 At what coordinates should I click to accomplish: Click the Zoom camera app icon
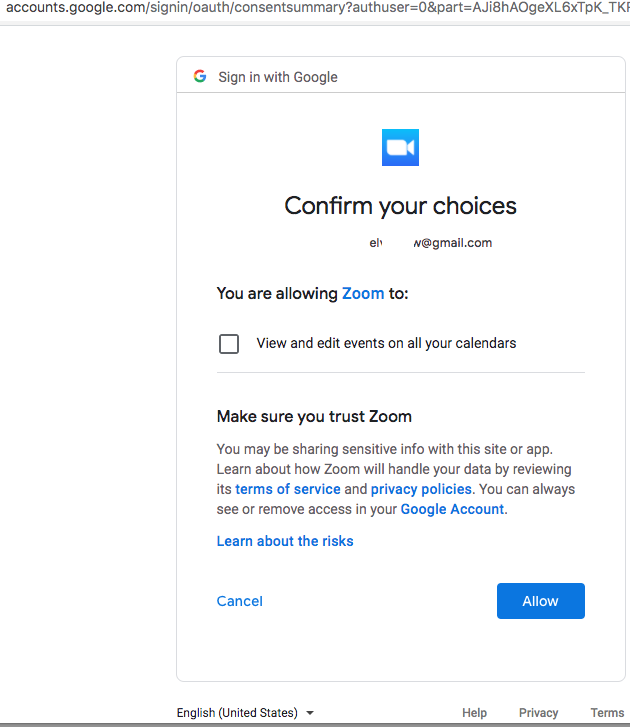(x=401, y=148)
